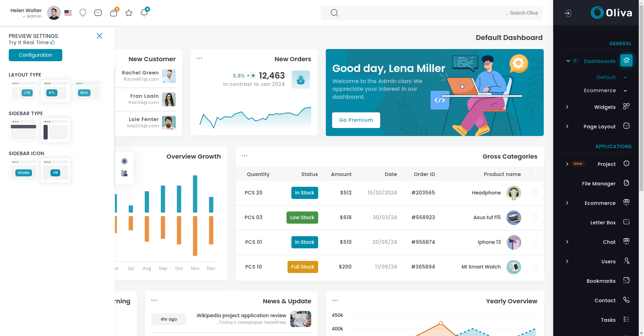Viewport: 644px width, 336px height.
Task: Click the Tasks list icon
Action: click(626, 319)
